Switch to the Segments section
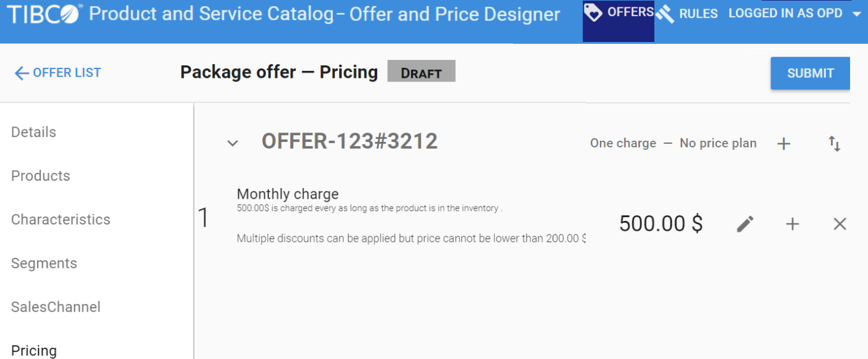Screen dimensions: 868x359 pyautogui.click(x=44, y=263)
